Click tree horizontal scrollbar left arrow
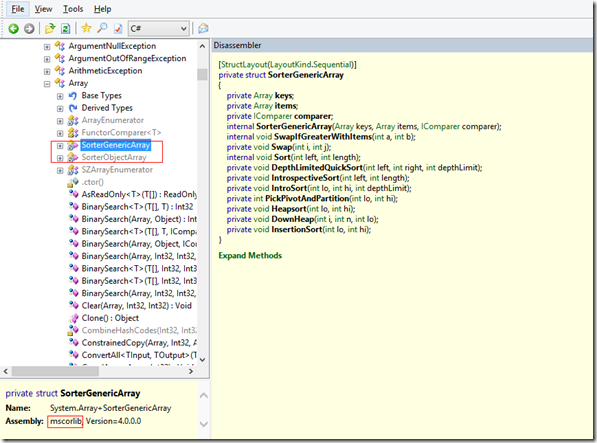 click(x=6, y=371)
